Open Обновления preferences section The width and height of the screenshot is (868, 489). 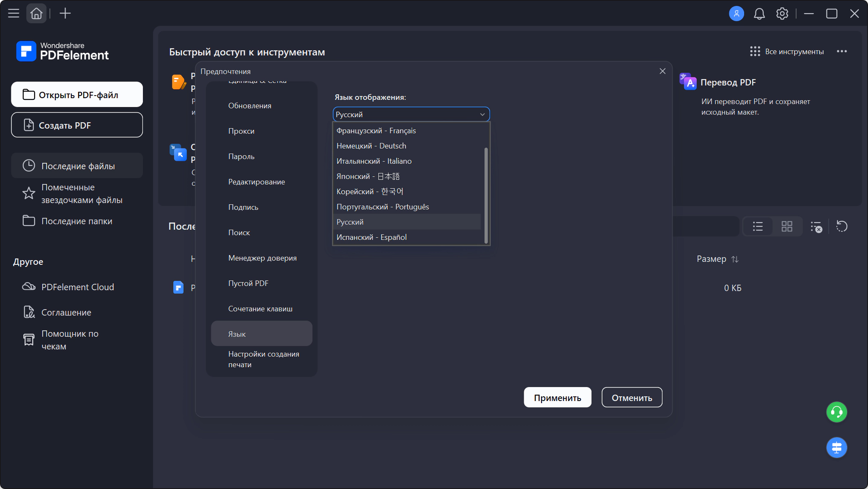(x=261, y=106)
